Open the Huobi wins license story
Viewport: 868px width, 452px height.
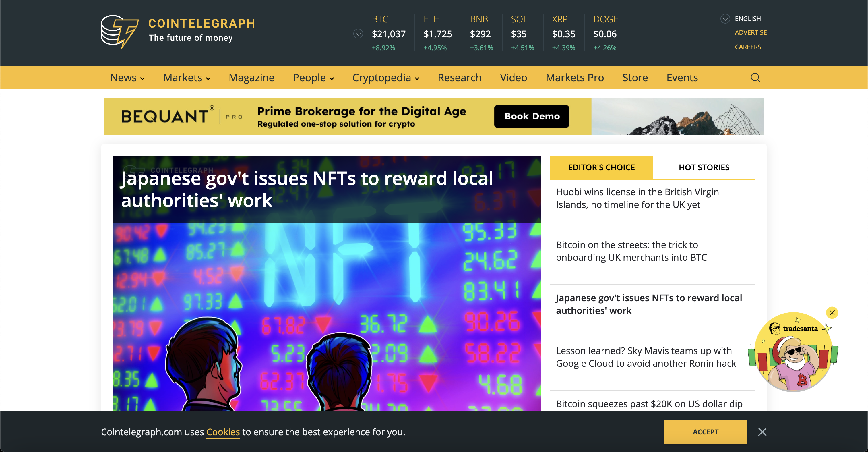tap(637, 198)
